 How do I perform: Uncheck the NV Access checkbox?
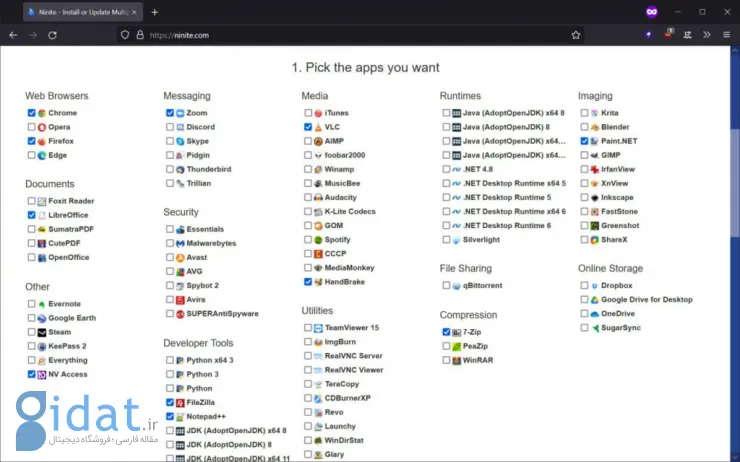31,374
